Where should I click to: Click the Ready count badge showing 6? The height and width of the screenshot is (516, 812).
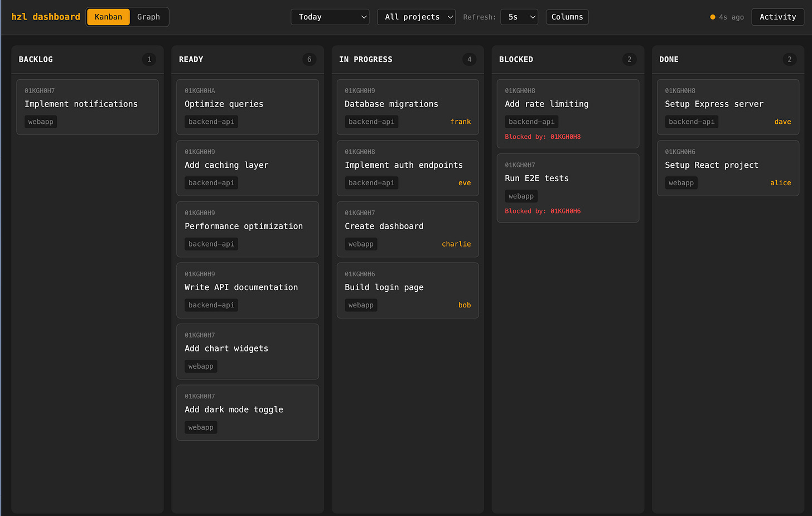coord(309,59)
